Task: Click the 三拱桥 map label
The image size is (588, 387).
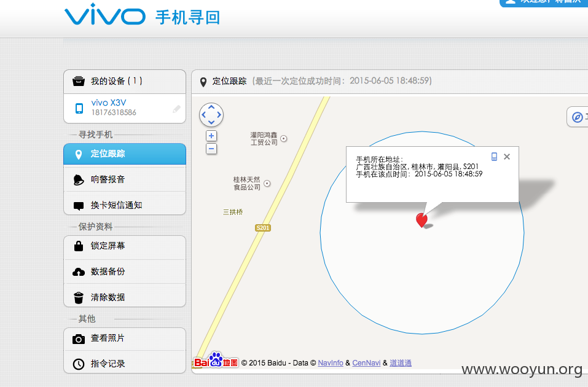Action: pos(233,213)
